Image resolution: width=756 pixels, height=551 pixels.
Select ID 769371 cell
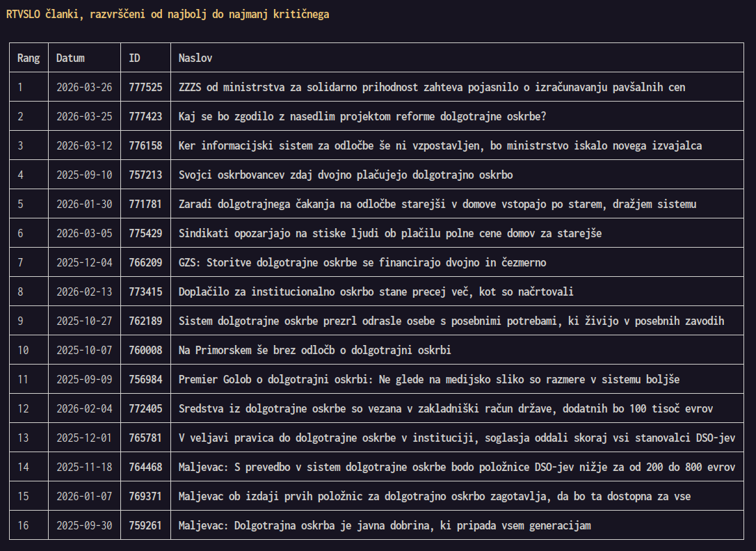tap(145, 497)
